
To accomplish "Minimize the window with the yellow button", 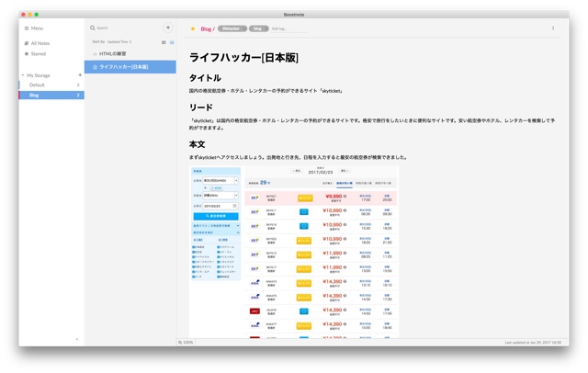I will [29, 15].
